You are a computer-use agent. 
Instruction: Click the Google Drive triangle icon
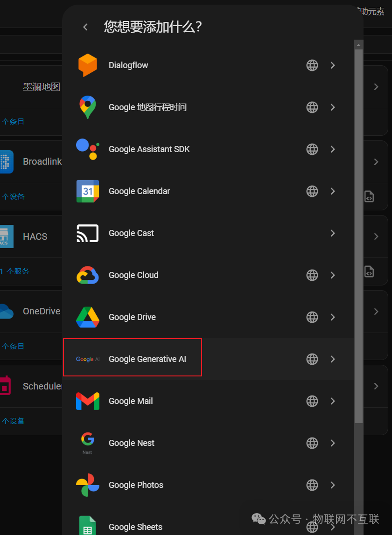tap(88, 317)
